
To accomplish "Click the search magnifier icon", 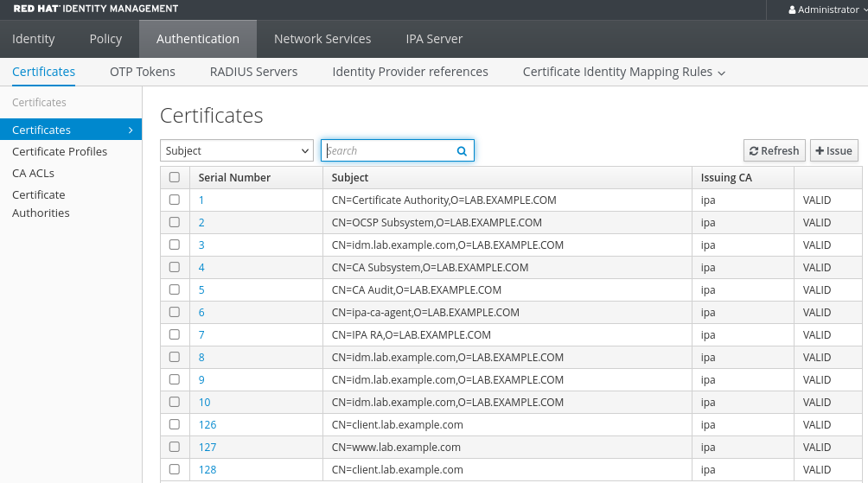I will tap(462, 151).
